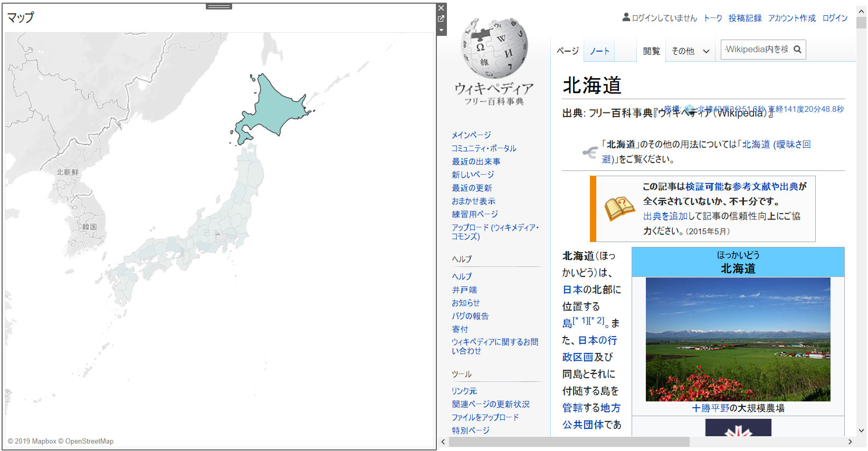
Task: Grab the drag handle above the map title
Action: click(x=219, y=6)
